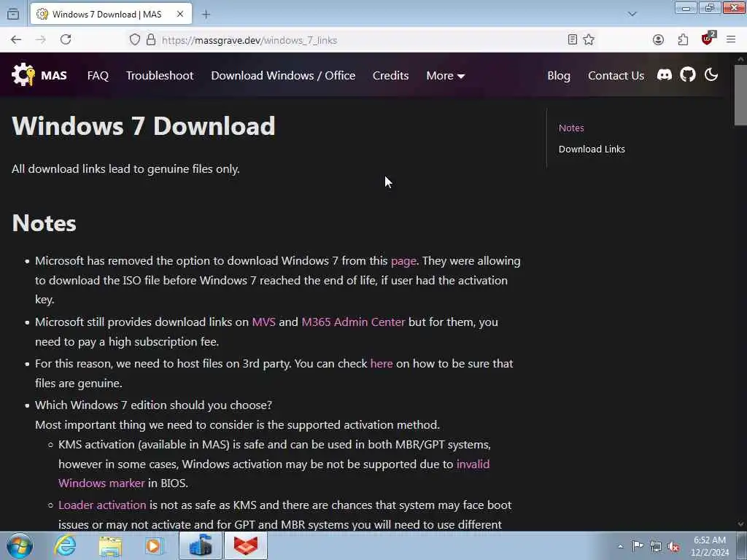Screen dimensions: 747x560
Task: Open the taskbar clock and date
Action: pos(710,546)
